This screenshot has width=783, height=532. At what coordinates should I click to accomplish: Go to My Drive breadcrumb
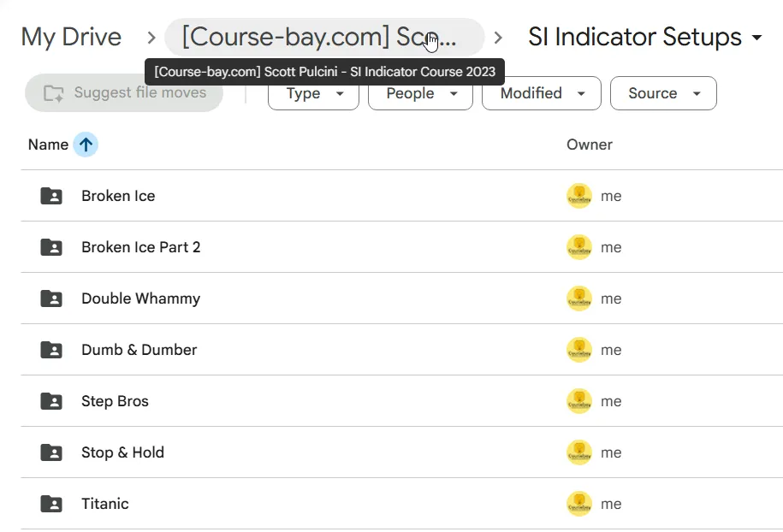point(71,37)
